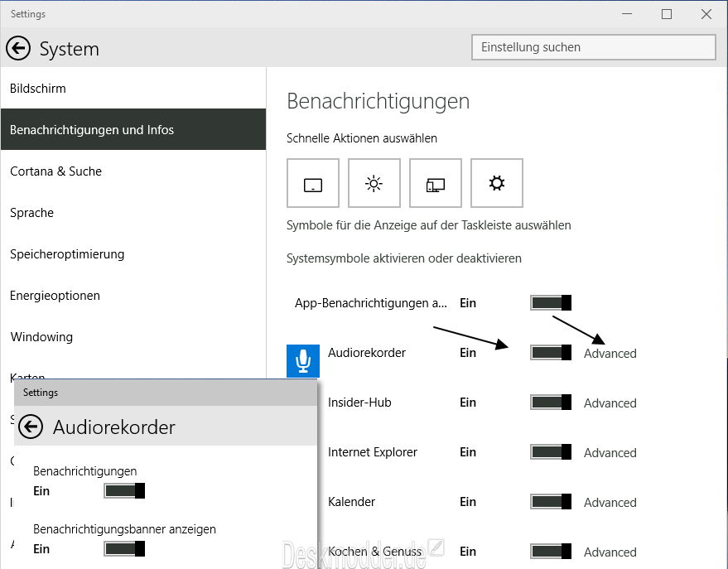Open the settings gear quick action icon

(x=497, y=183)
